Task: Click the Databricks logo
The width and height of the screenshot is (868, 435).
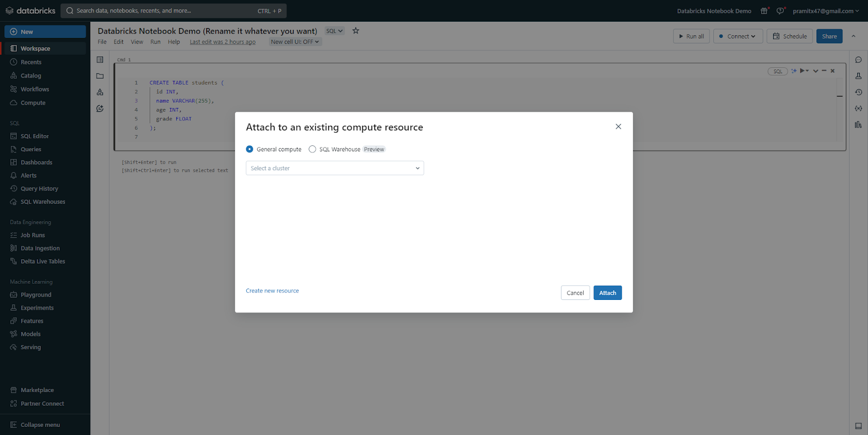Action: tap(30, 11)
